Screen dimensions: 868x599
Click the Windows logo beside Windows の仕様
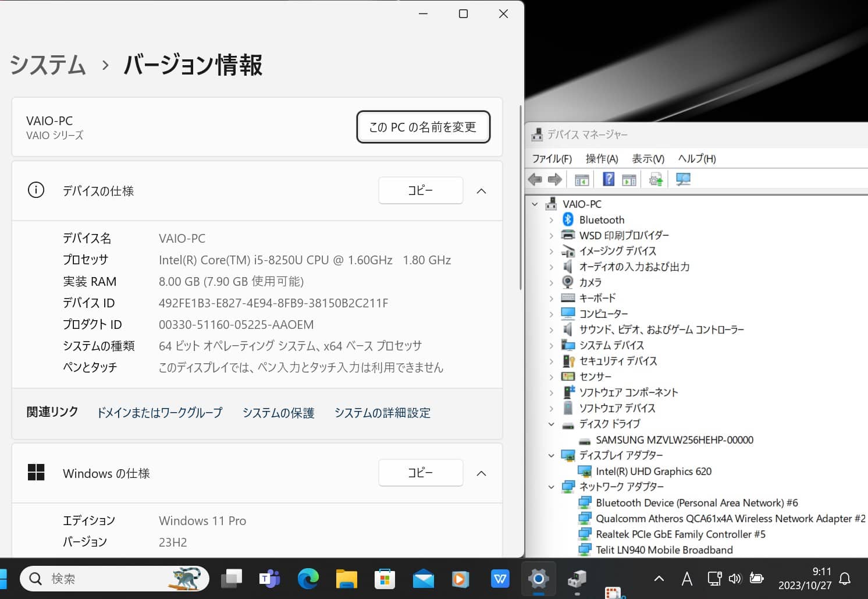coord(36,472)
